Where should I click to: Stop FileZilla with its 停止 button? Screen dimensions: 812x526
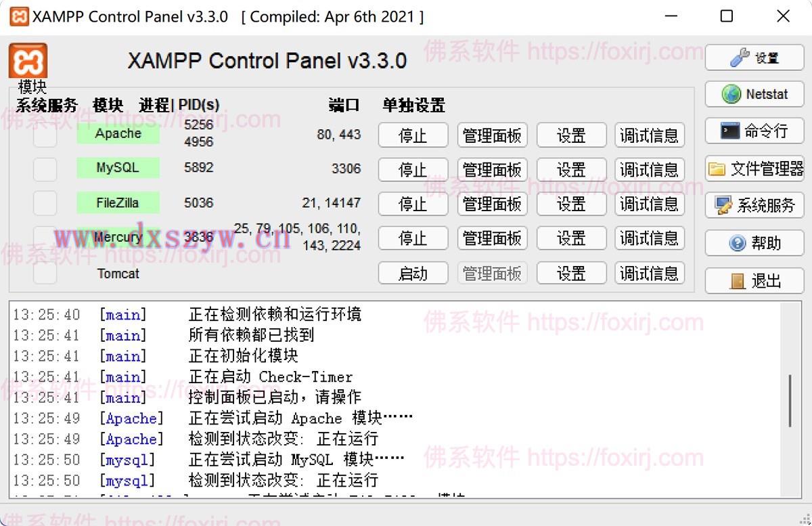pos(413,204)
